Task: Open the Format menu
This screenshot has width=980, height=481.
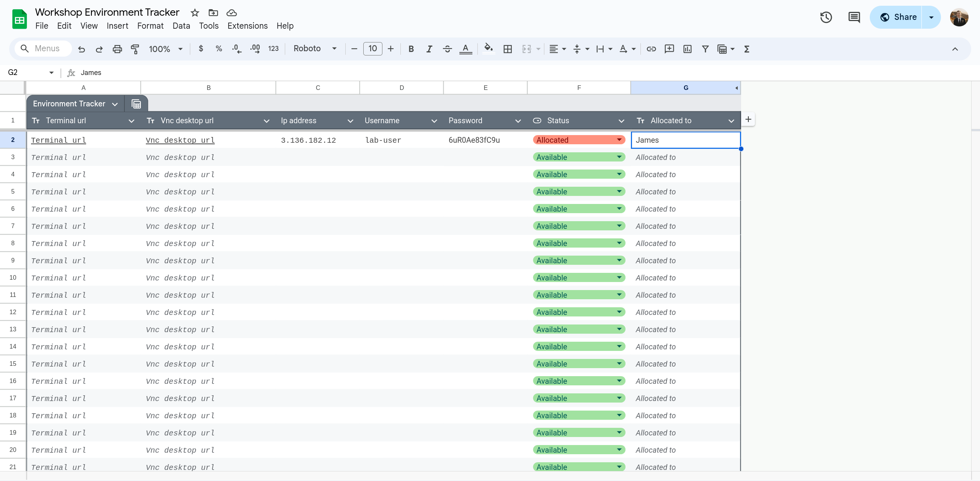Action: point(150,26)
